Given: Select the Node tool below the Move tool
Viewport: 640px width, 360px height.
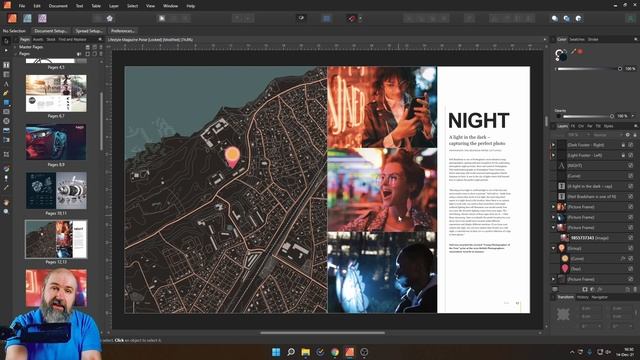Looking at the screenshot, I should click(6, 50).
